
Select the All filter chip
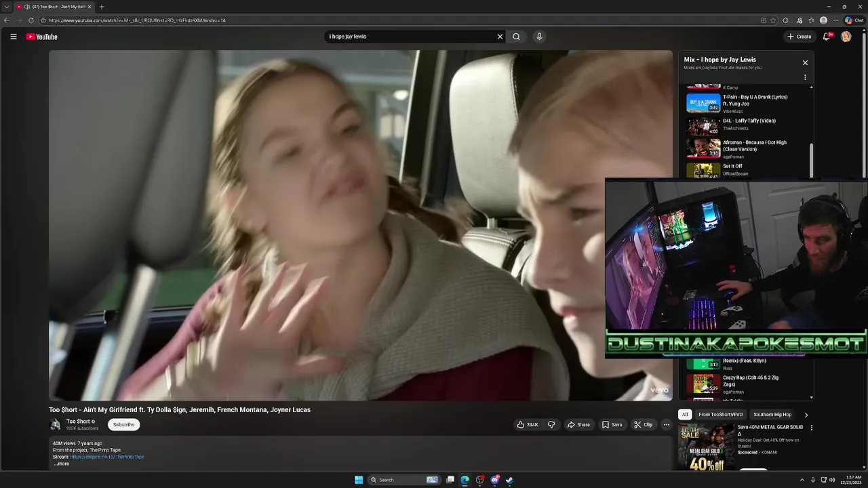click(x=685, y=415)
